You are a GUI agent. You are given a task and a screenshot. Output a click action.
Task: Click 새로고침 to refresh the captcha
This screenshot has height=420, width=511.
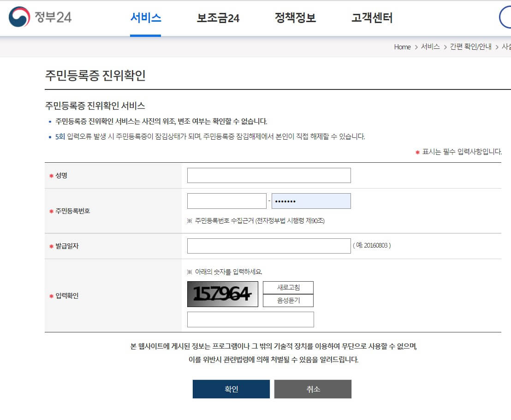tap(288, 287)
